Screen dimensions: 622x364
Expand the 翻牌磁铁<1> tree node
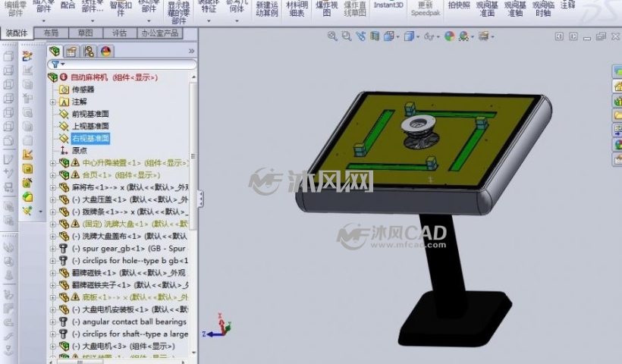[x=53, y=273]
